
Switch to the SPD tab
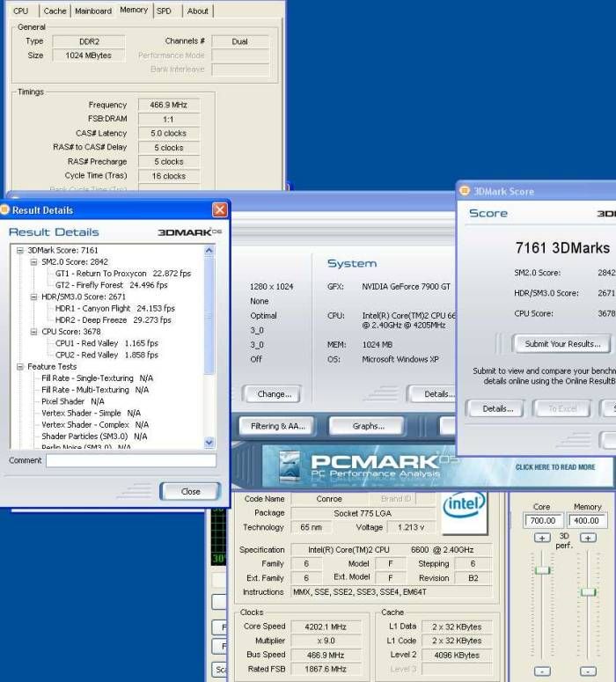(164, 11)
